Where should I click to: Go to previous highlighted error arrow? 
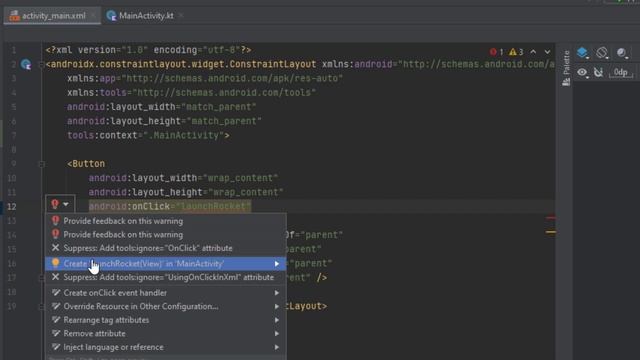click(533, 52)
